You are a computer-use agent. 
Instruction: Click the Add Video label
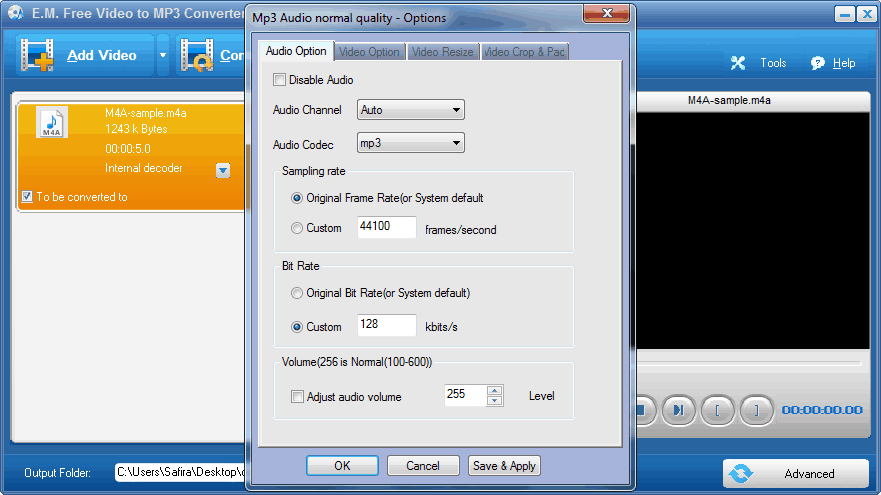tap(102, 55)
